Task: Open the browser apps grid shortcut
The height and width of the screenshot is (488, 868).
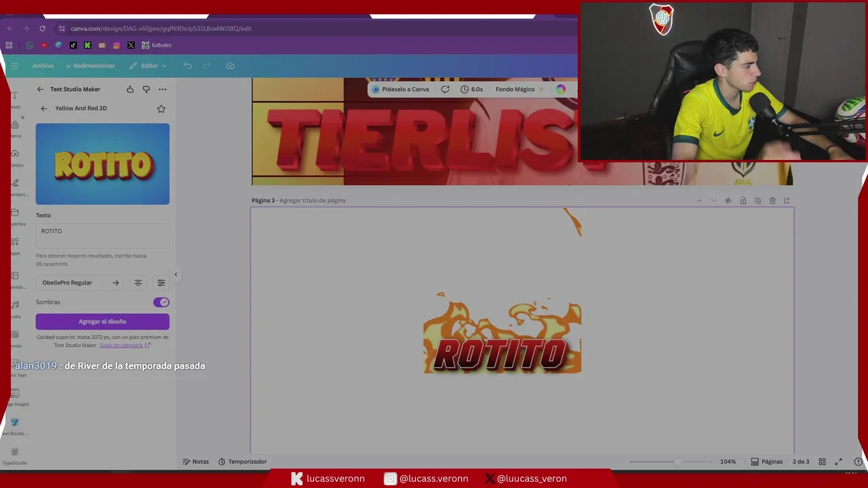Action: [9, 45]
